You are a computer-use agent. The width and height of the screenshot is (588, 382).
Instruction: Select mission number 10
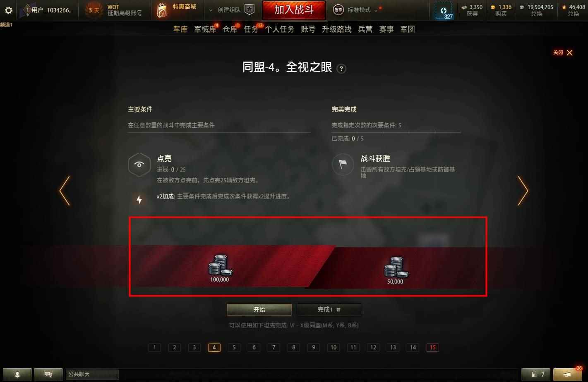click(334, 347)
